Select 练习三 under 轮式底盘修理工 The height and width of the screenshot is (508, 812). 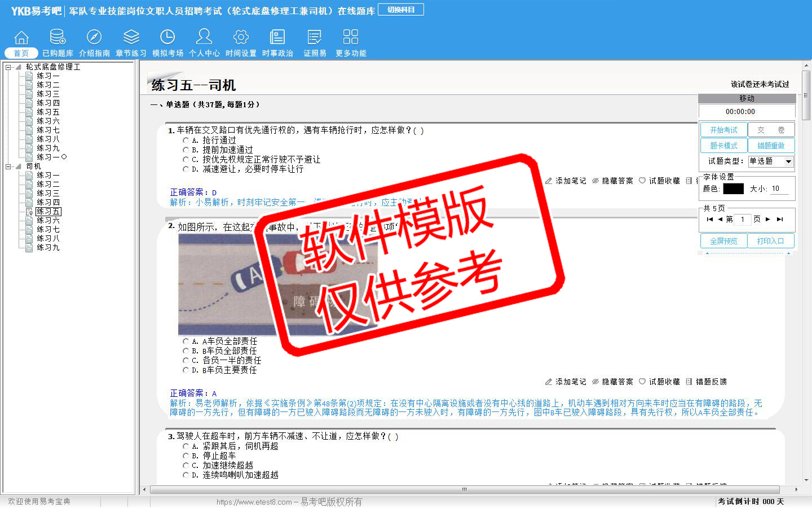pos(48,94)
